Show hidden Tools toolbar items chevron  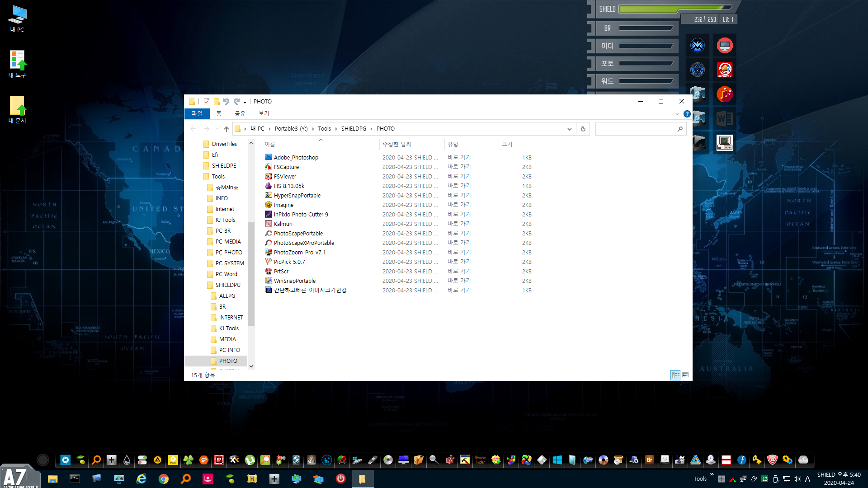coord(712,474)
